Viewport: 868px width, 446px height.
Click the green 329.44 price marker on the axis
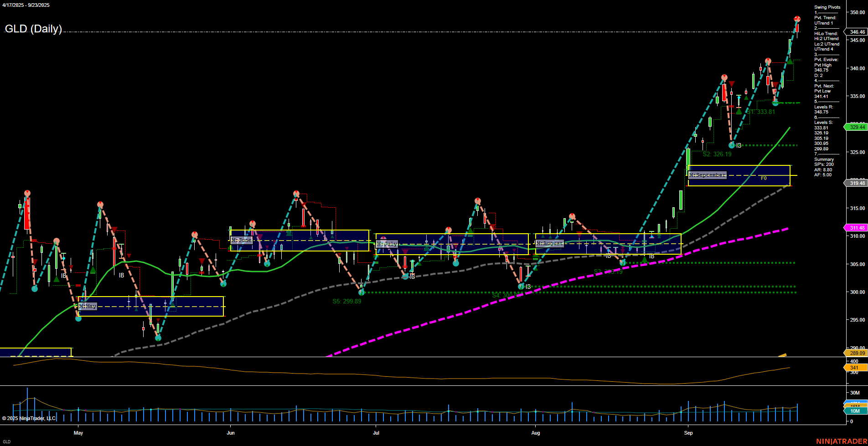(856, 127)
